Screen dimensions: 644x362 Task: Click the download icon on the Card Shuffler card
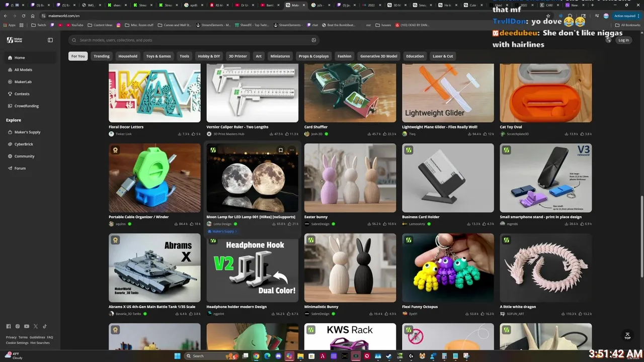coord(369,134)
